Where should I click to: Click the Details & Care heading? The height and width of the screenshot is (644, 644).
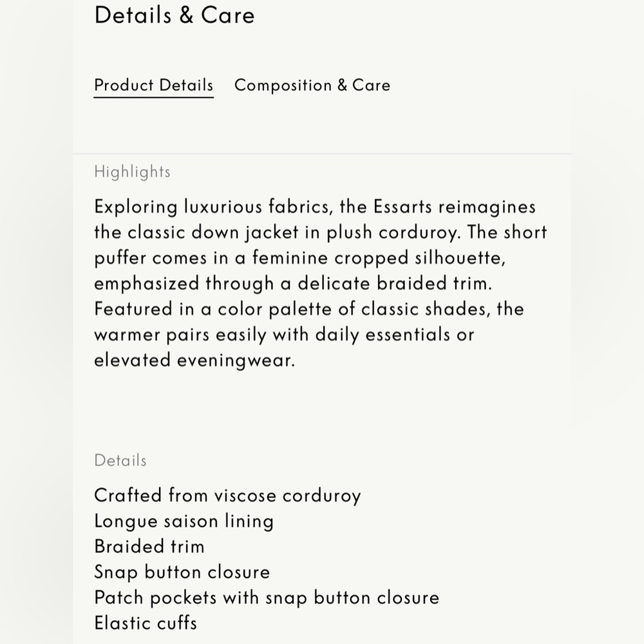174,15
